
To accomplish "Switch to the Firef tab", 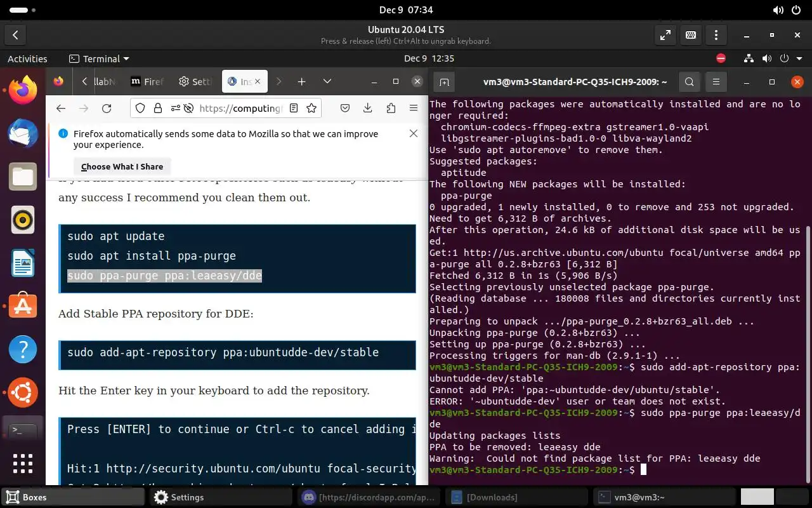I will pyautogui.click(x=147, y=81).
